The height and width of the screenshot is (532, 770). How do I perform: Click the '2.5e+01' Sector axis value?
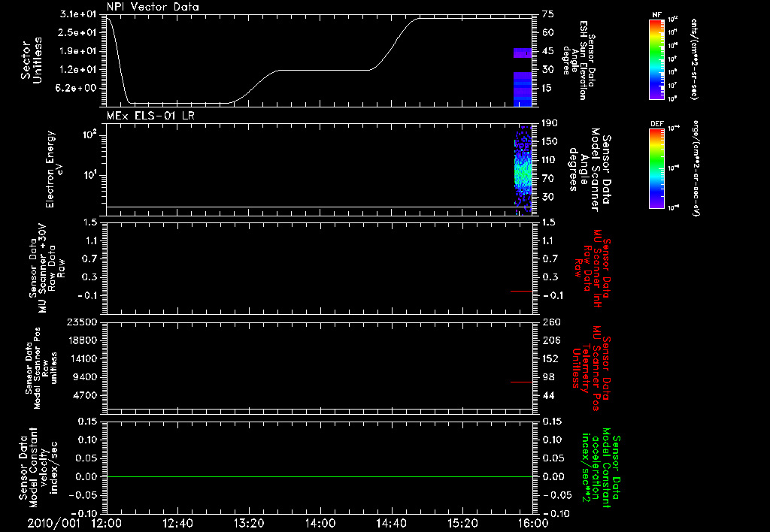pyautogui.click(x=78, y=32)
